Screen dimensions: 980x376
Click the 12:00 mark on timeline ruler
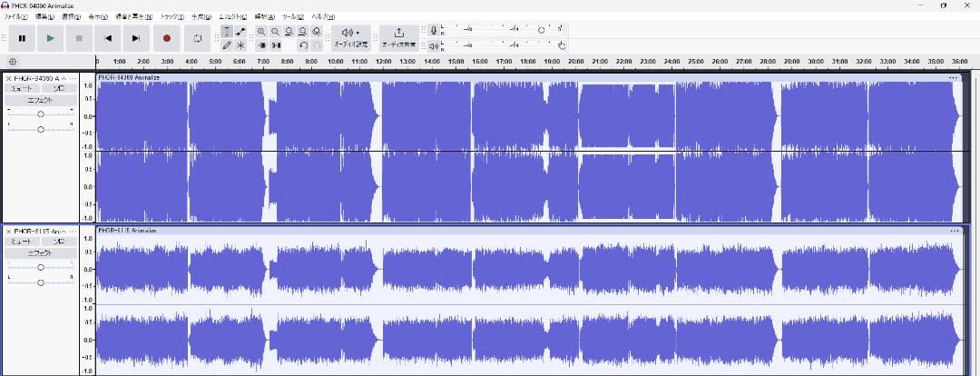tap(383, 62)
